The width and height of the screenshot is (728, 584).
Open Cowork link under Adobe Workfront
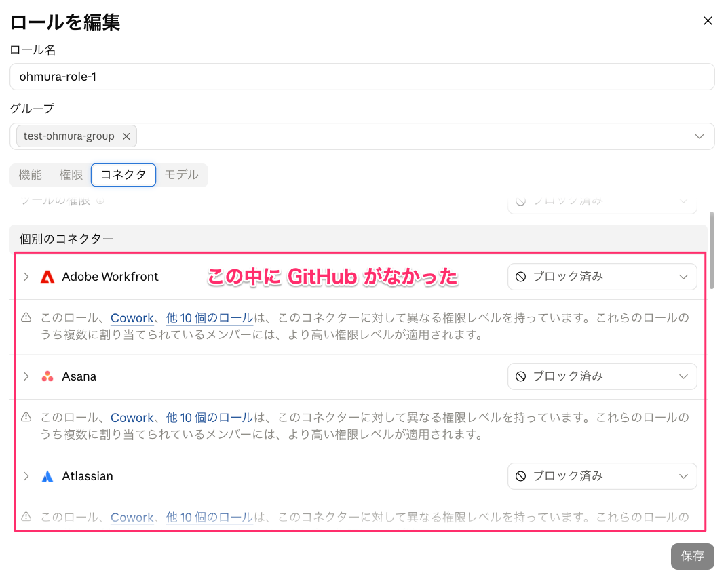click(x=132, y=318)
